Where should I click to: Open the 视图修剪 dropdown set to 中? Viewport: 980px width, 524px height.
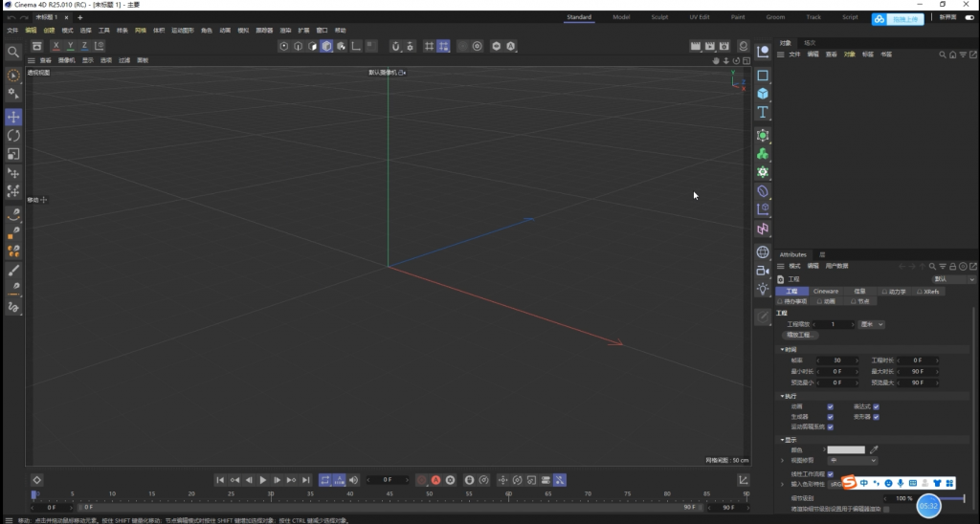[x=853, y=460]
